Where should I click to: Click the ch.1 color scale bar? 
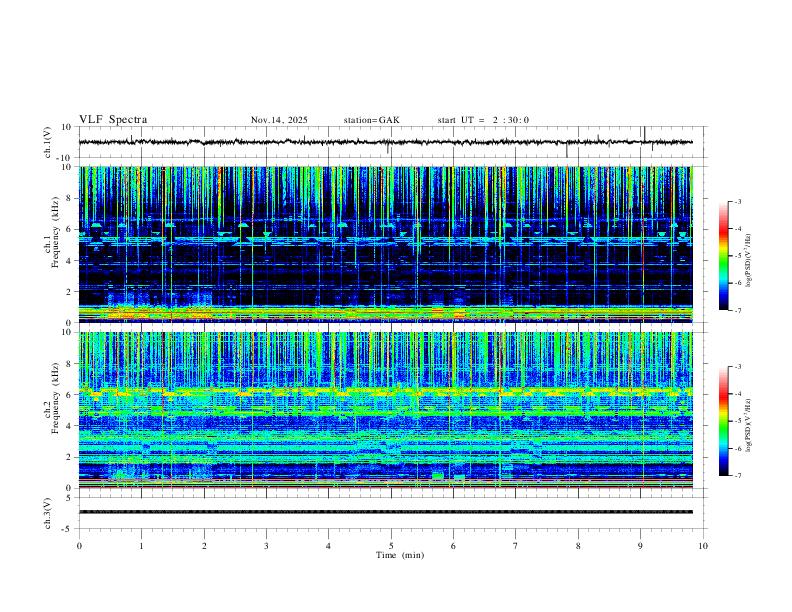coord(724,256)
